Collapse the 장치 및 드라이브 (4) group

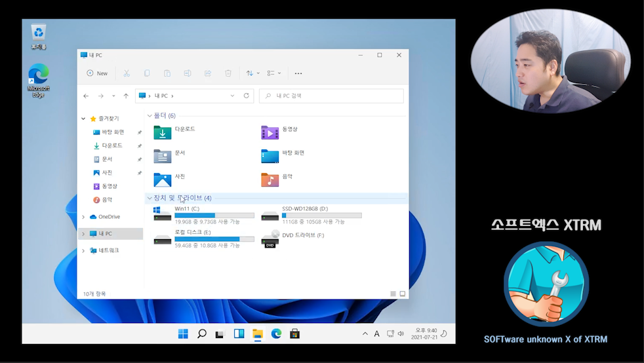pyautogui.click(x=150, y=198)
